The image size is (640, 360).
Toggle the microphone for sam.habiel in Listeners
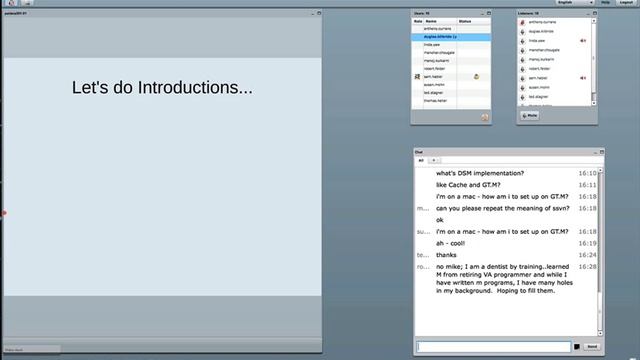coord(522,78)
